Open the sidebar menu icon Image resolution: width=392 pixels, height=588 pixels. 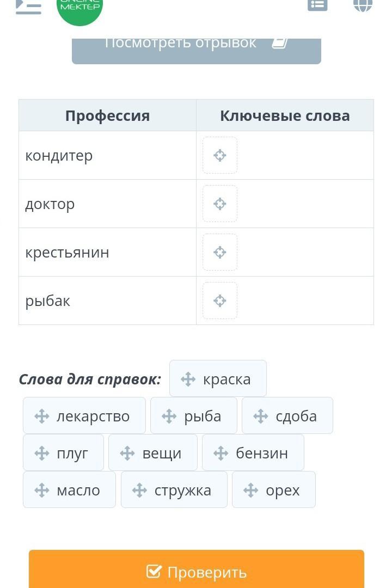(x=28, y=6)
